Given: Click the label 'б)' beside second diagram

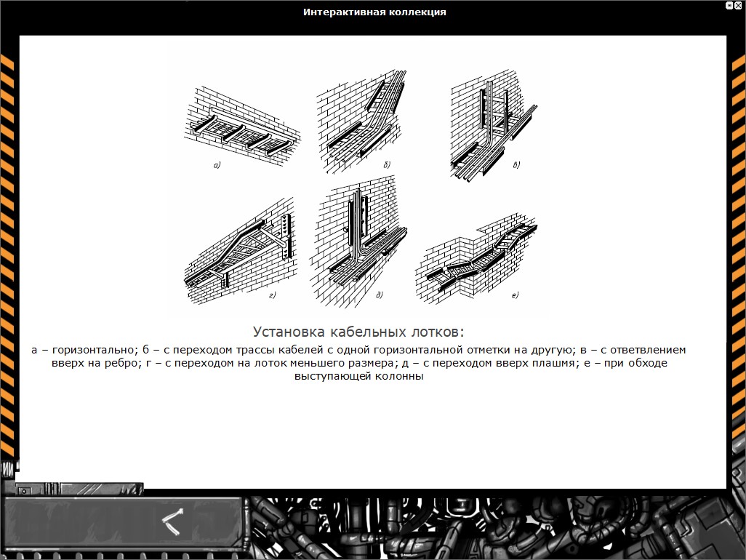Looking at the screenshot, I should point(388,165).
